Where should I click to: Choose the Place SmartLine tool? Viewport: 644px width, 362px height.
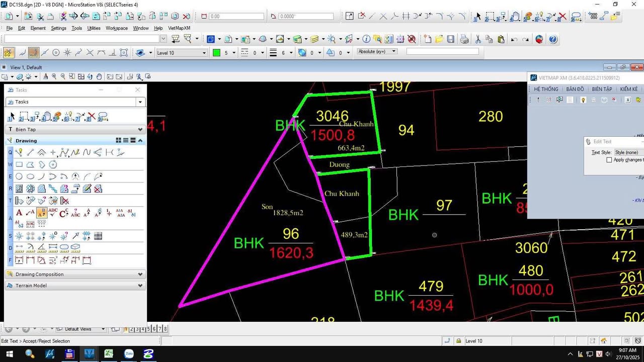pyautogui.click(x=30, y=152)
